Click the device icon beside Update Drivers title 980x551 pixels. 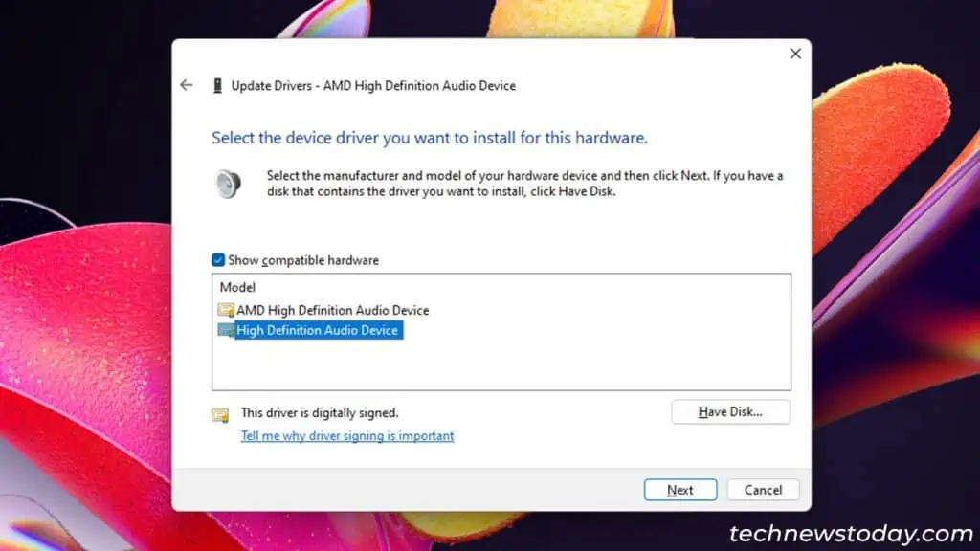click(x=217, y=85)
